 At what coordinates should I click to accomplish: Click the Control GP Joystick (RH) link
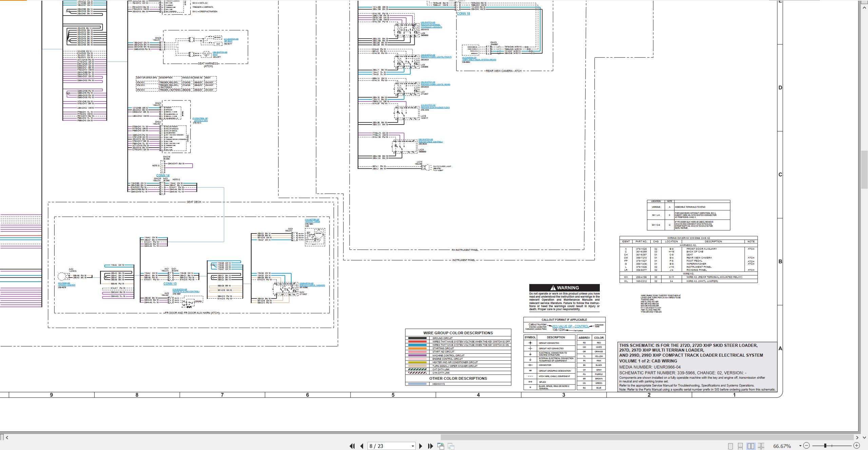[x=200, y=119]
